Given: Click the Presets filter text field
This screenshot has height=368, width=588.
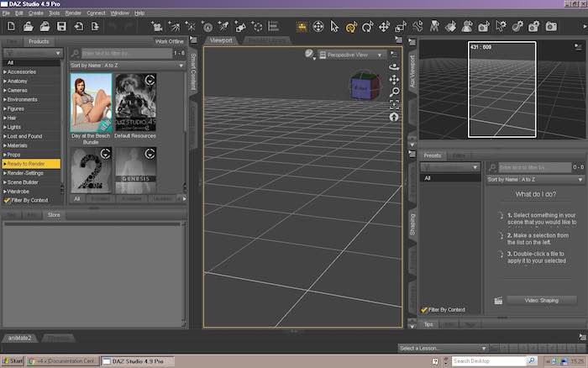Looking at the screenshot, I should [535, 167].
